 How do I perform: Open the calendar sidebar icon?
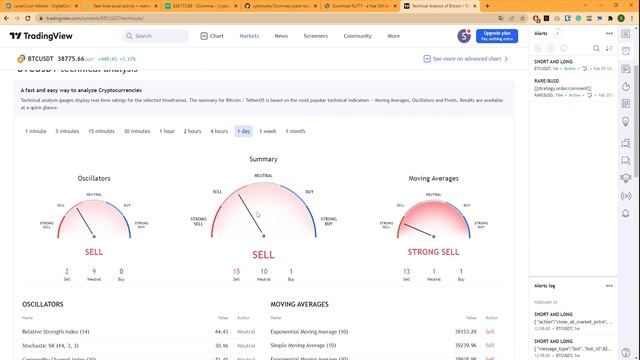click(x=625, y=103)
